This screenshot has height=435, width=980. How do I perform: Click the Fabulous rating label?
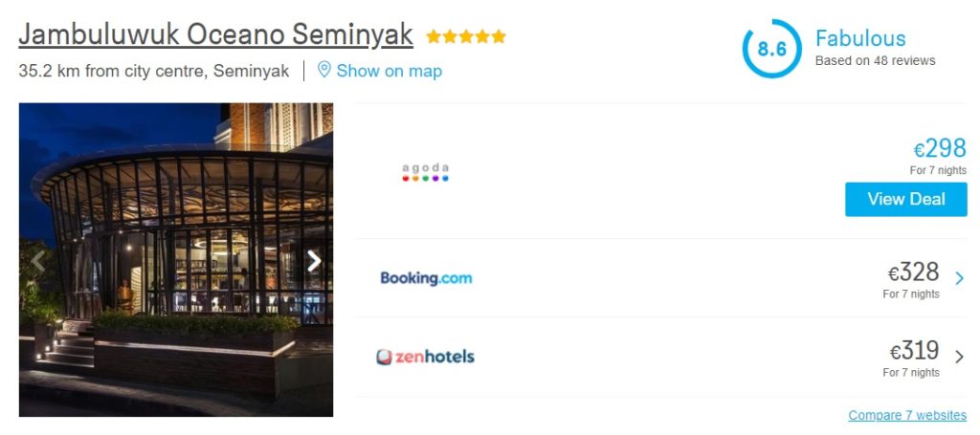(x=860, y=38)
